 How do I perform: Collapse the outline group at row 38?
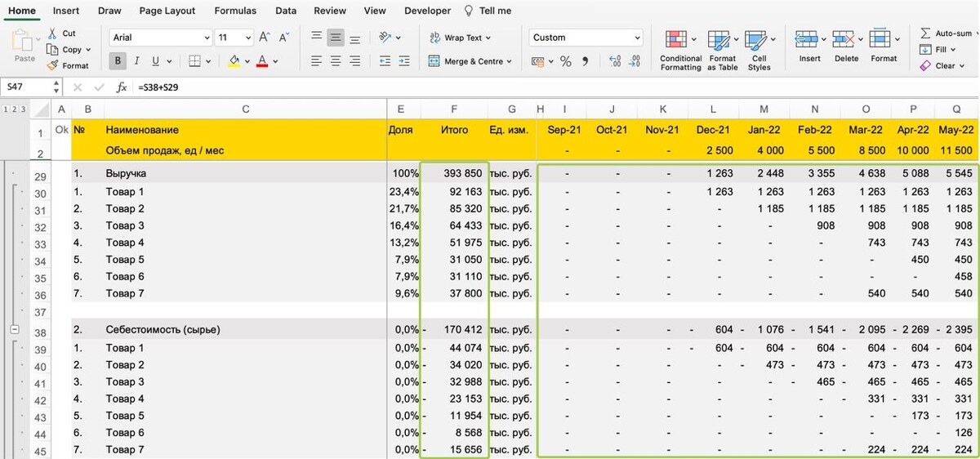(14, 328)
